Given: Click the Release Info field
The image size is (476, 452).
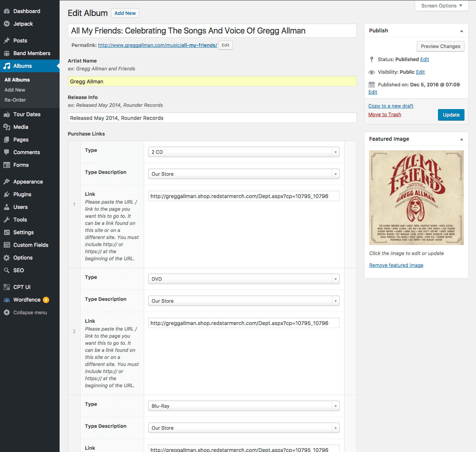Looking at the screenshot, I should point(212,118).
